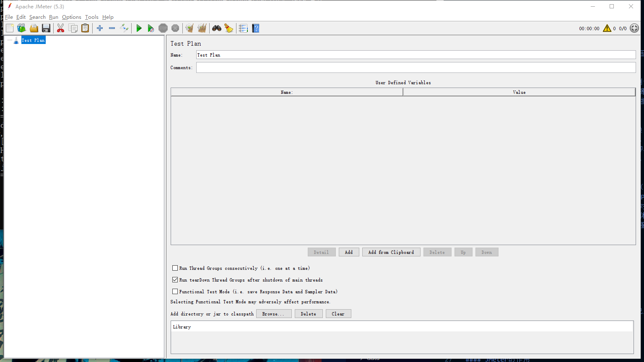Click the Clear classpath button
Image resolution: width=644 pixels, height=362 pixels.
(338, 314)
